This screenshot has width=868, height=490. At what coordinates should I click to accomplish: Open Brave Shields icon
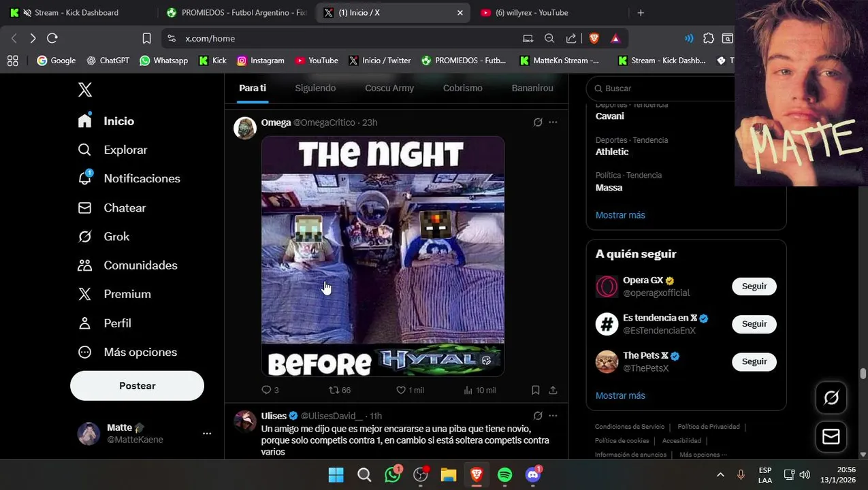click(594, 38)
